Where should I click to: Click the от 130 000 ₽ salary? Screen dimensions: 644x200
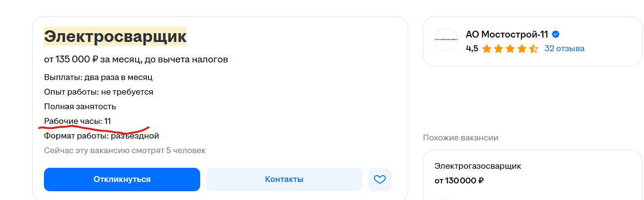pyautogui.click(x=459, y=181)
